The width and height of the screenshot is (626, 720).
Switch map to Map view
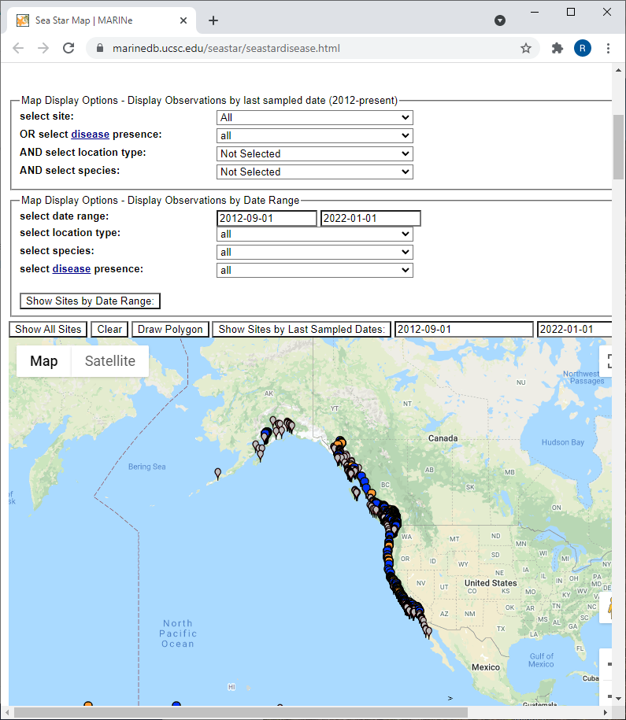pyautogui.click(x=44, y=361)
